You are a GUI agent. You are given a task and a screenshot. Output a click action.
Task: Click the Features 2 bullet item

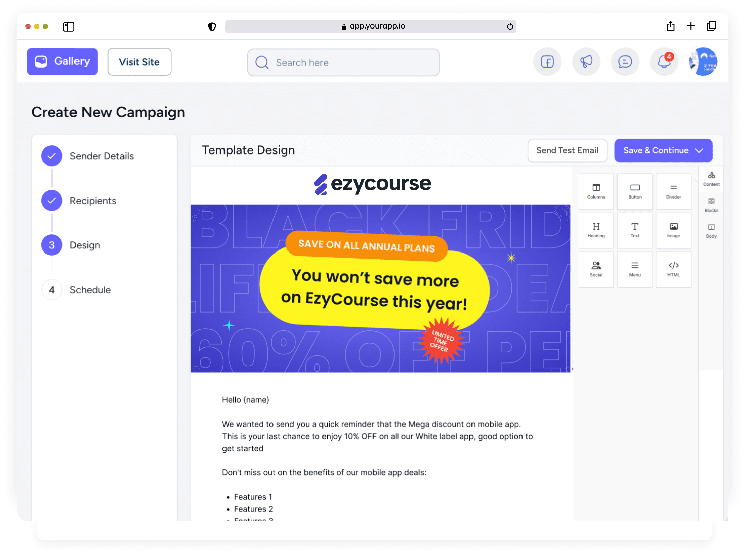pyautogui.click(x=254, y=509)
